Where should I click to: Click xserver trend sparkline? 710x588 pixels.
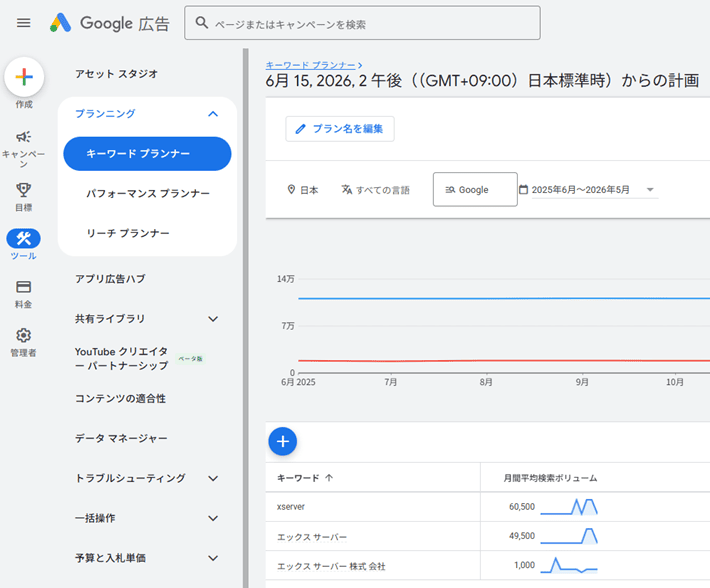click(x=569, y=507)
